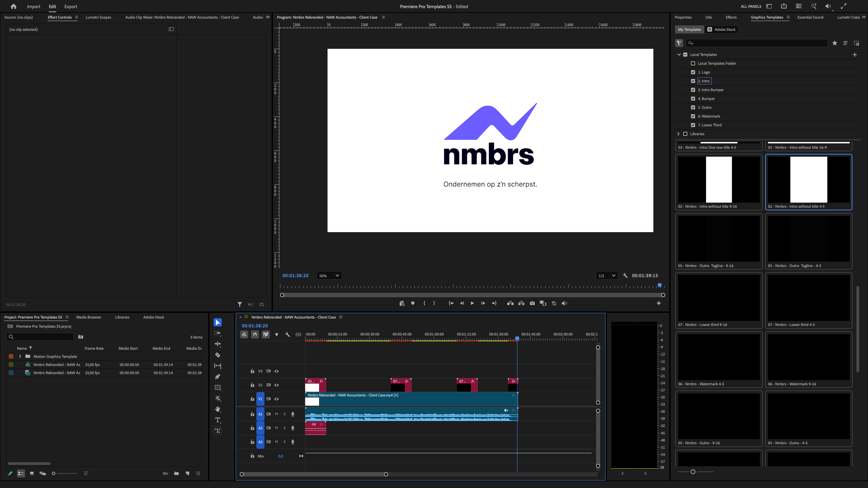Switch Project panel to icon view

pyautogui.click(x=32, y=473)
